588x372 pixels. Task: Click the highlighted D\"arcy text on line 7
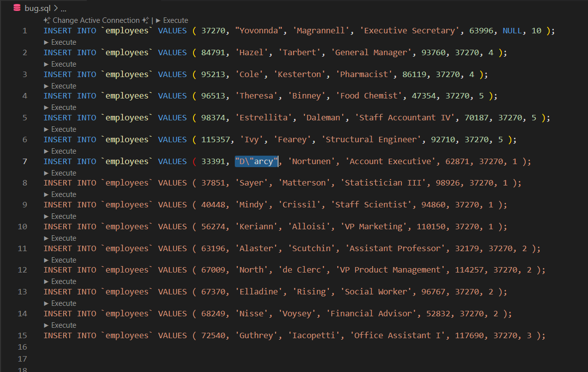256,161
